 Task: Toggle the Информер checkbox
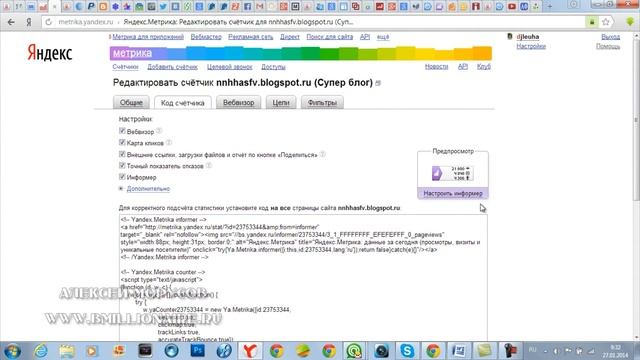[x=122, y=176]
